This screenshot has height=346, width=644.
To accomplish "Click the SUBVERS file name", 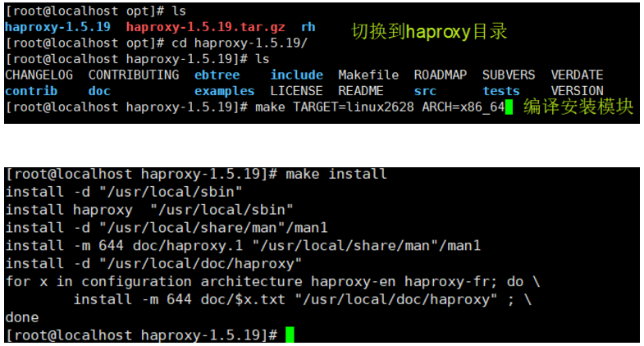I will (x=509, y=75).
